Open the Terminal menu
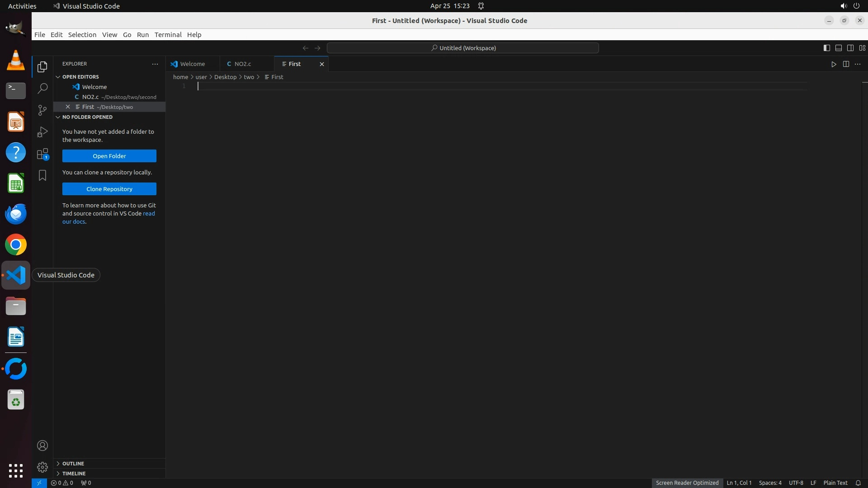The height and width of the screenshot is (488, 868). pyautogui.click(x=168, y=35)
